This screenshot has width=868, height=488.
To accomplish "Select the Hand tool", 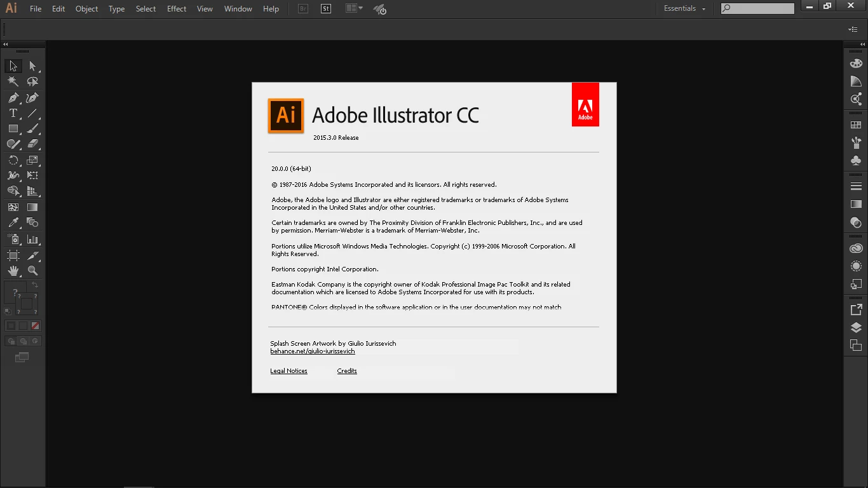I will pos(13,271).
